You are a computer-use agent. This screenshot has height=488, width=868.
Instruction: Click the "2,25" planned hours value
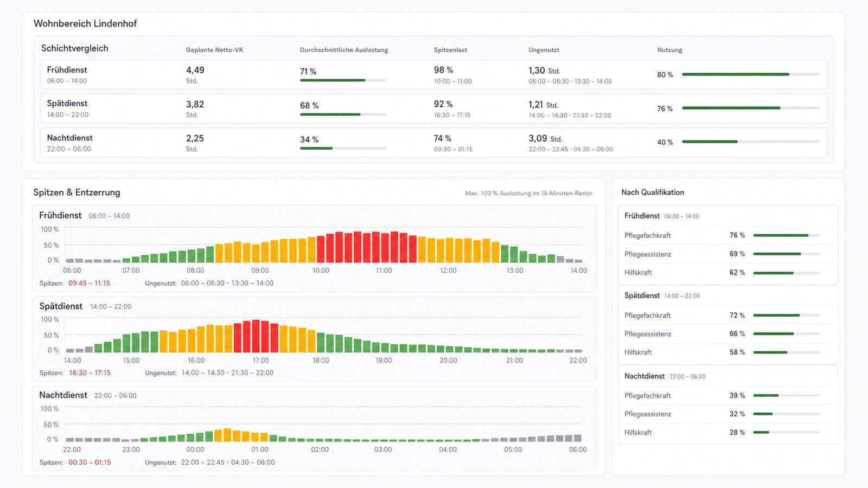195,138
